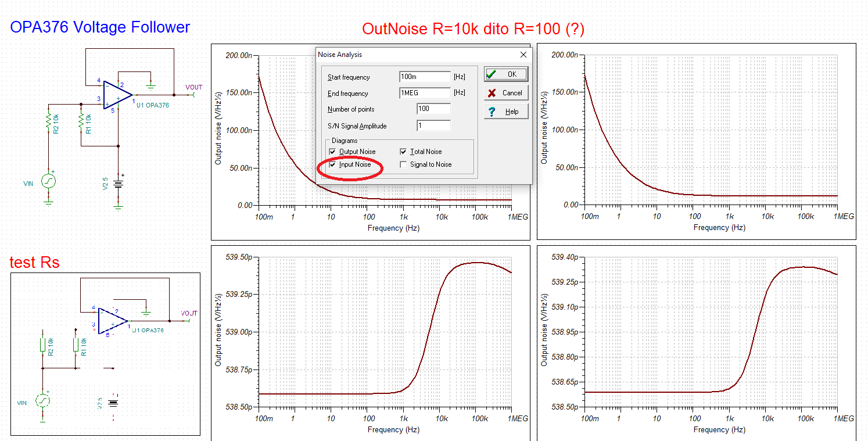Image resolution: width=868 pixels, height=441 pixels.
Task: Select the V2 5V battery symbol
Action: (x=119, y=185)
